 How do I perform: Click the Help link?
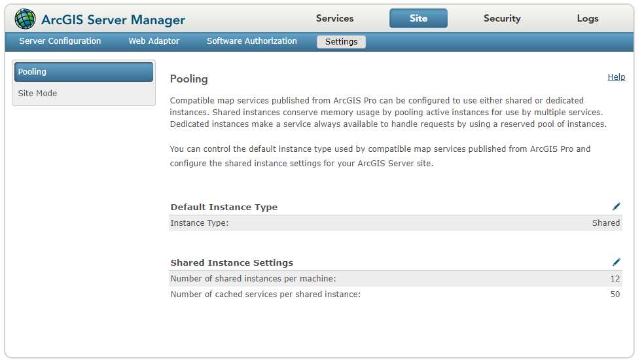[x=616, y=77]
